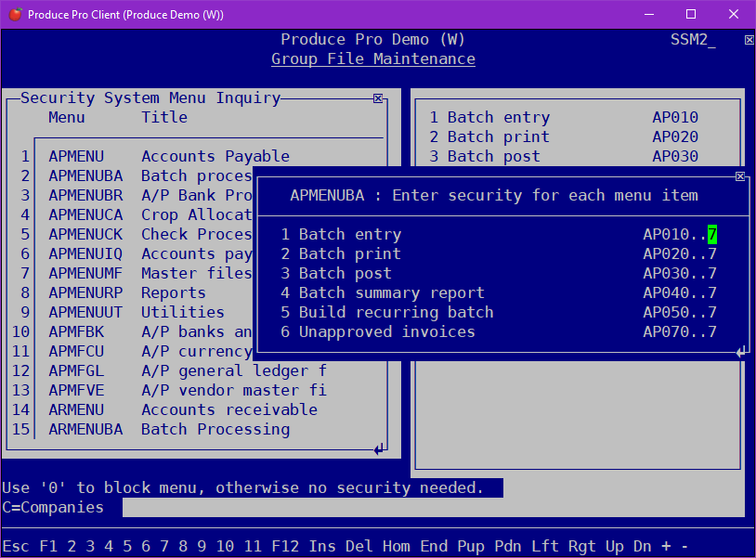
Task: Click the Ins key in the bottom key bar
Action: click(322, 547)
